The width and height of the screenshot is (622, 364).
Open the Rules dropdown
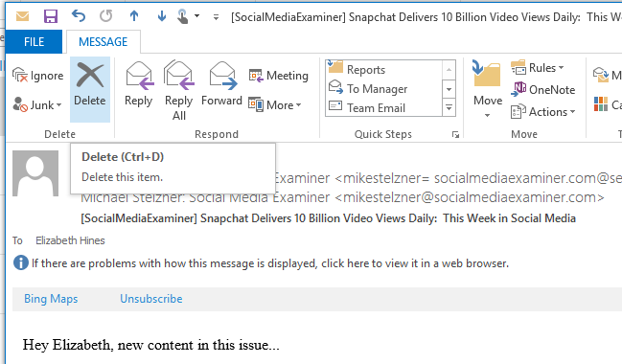click(x=538, y=68)
